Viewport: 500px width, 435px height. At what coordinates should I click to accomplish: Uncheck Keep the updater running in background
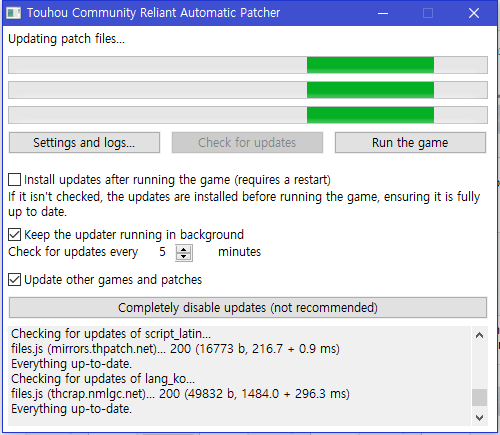coord(15,235)
